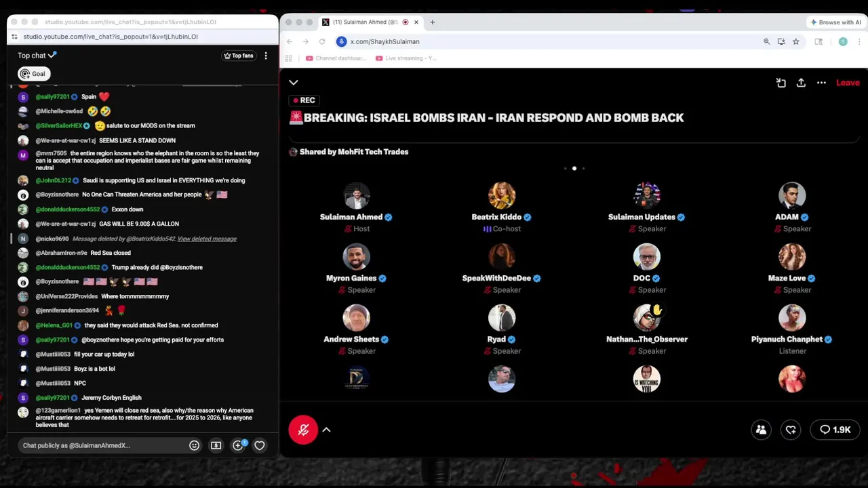Click @SilverSailorHEX username in chat
The width and height of the screenshot is (868, 488).
[59, 125]
